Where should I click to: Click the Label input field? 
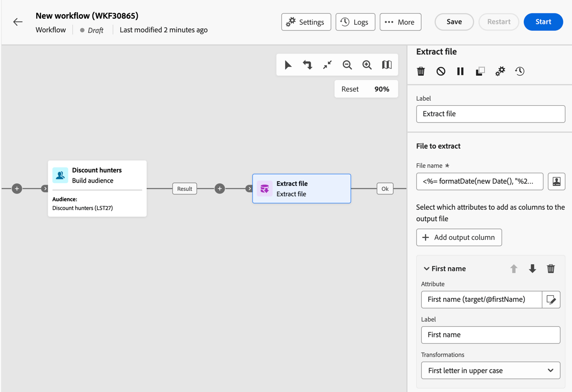490,113
